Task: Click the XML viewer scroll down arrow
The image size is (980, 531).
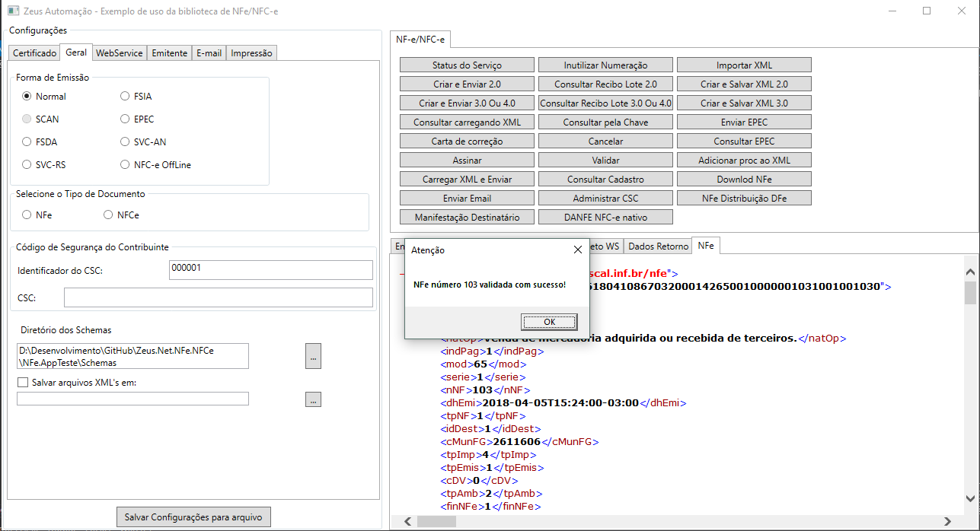Action: tap(970, 498)
